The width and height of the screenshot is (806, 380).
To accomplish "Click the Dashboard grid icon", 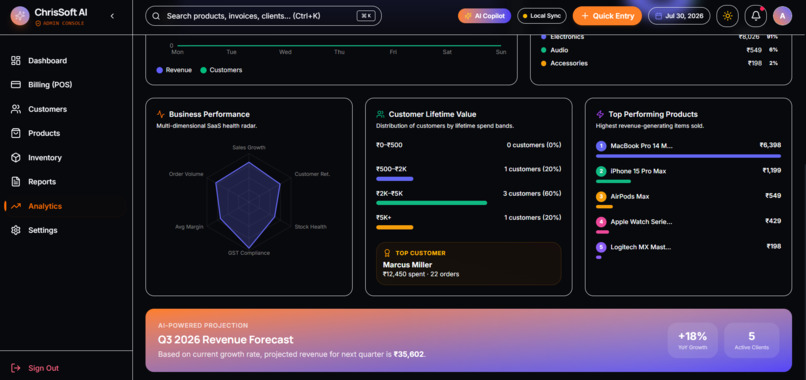I will point(16,61).
